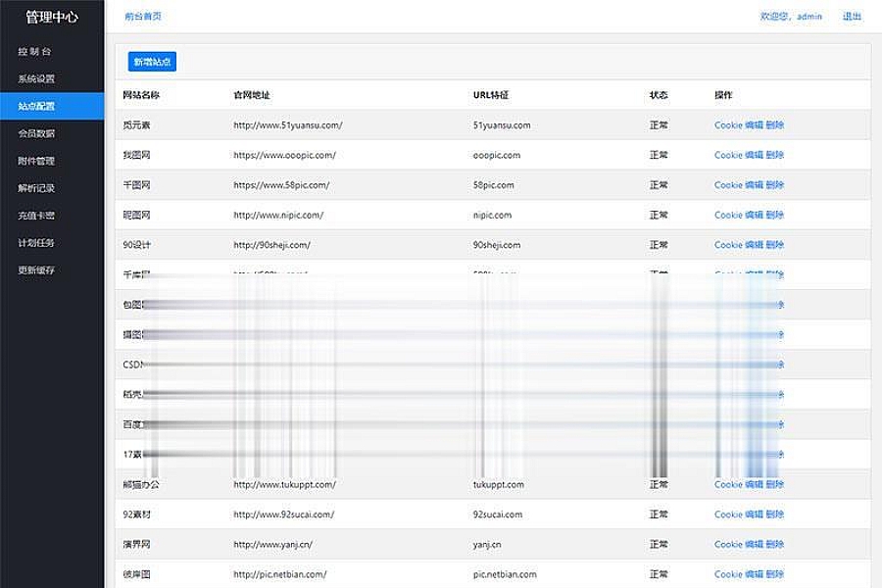This screenshot has width=882, height=588.
Task: Click the 正常 status in 彼岸图 row
Action: (659, 574)
